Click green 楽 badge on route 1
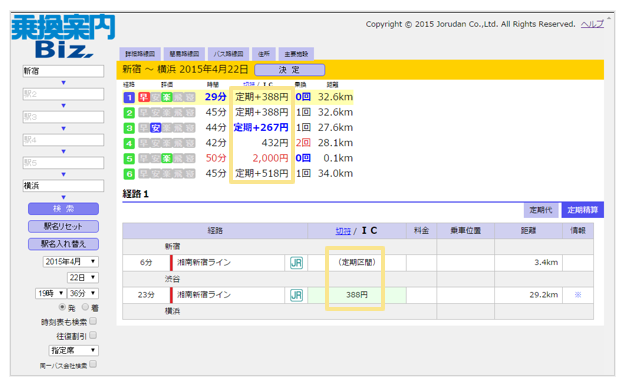This screenshot has width=625, height=384. (x=167, y=97)
